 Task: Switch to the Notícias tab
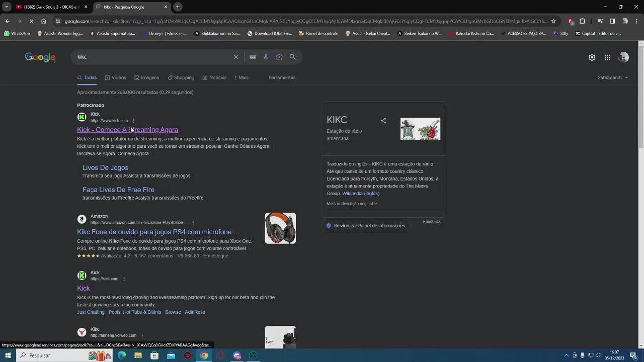pos(215,77)
